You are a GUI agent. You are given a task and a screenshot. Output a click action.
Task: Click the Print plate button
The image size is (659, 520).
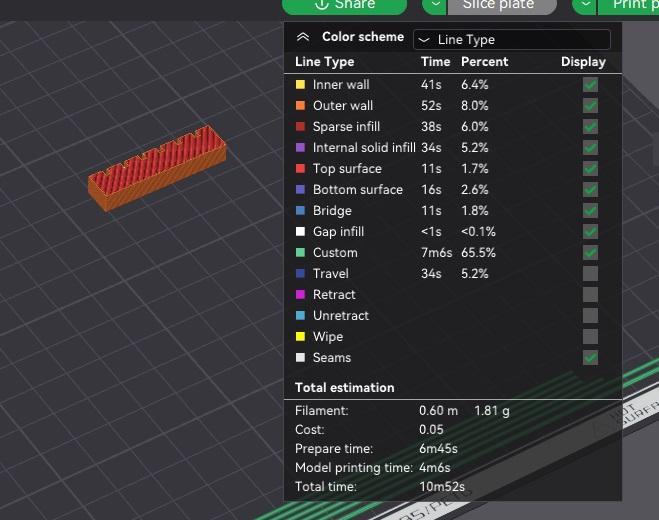(629, 5)
